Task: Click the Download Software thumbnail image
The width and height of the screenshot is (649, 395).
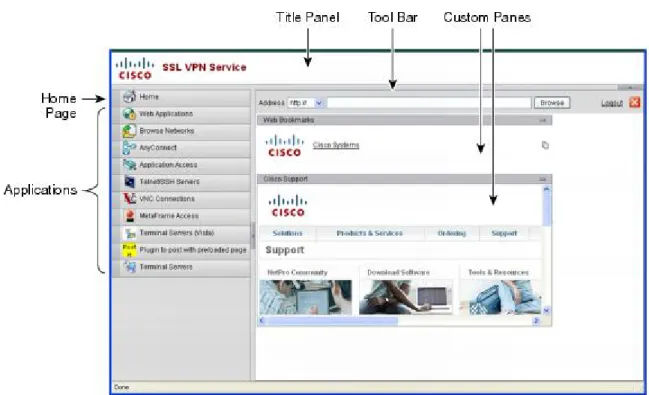Action: (x=406, y=297)
